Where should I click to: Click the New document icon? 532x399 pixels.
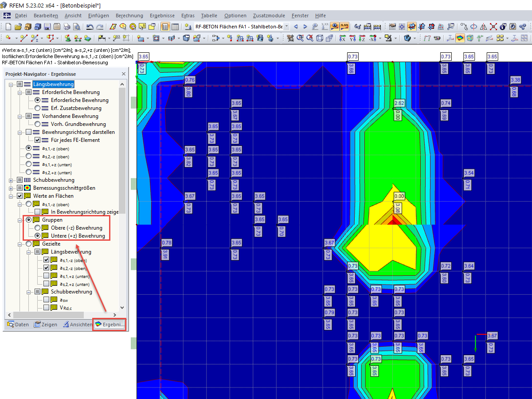click(8, 27)
